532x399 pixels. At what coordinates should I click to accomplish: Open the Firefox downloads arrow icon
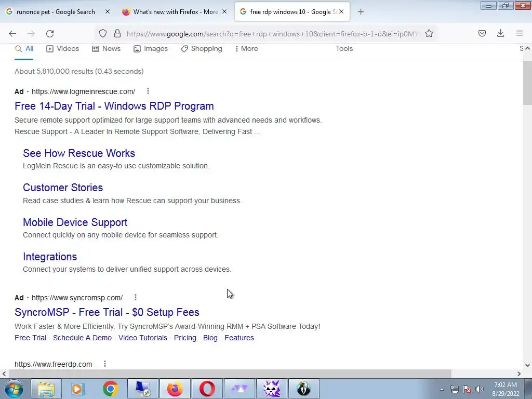pos(500,33)
